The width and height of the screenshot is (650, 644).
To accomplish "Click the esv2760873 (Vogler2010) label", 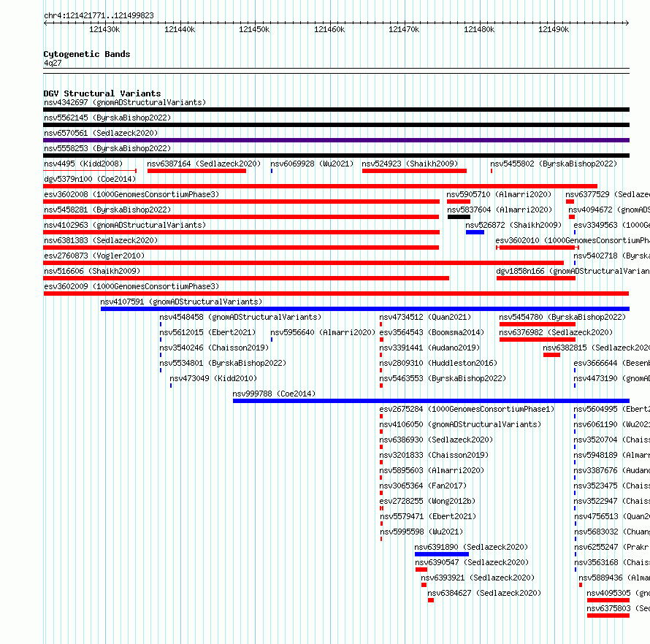I will tap(94, 256).
